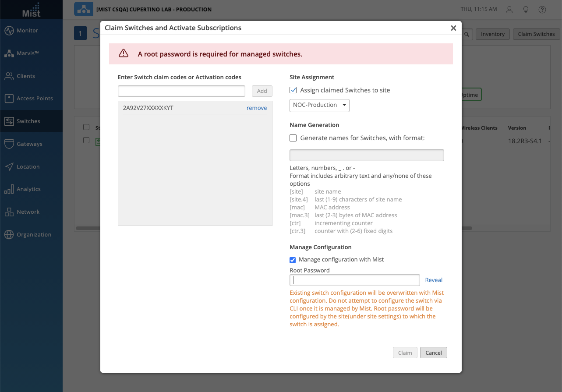
Task: Open the NOC-Production site dropdown
Action: pyautogui.click(x=319, y=105)
